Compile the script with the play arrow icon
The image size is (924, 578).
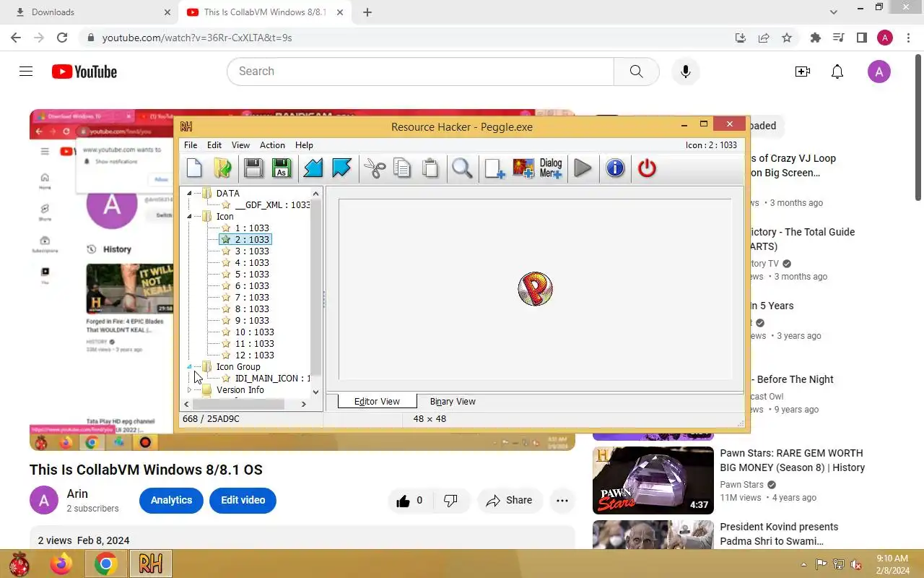[583, 168]
